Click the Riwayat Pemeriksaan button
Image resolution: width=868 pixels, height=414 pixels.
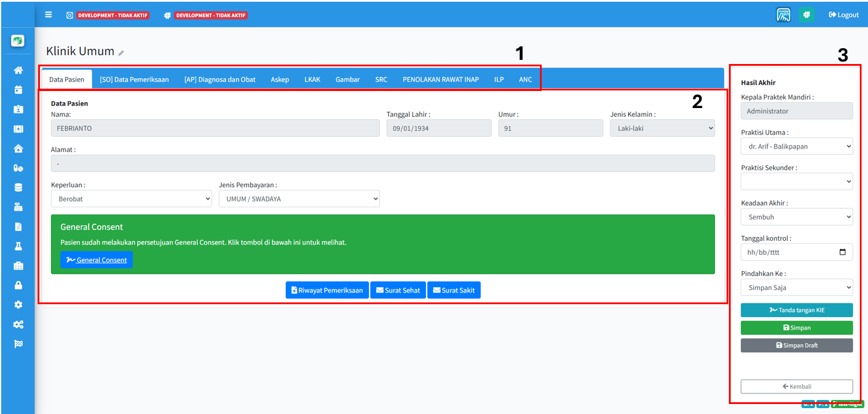[x=327, y=290]
